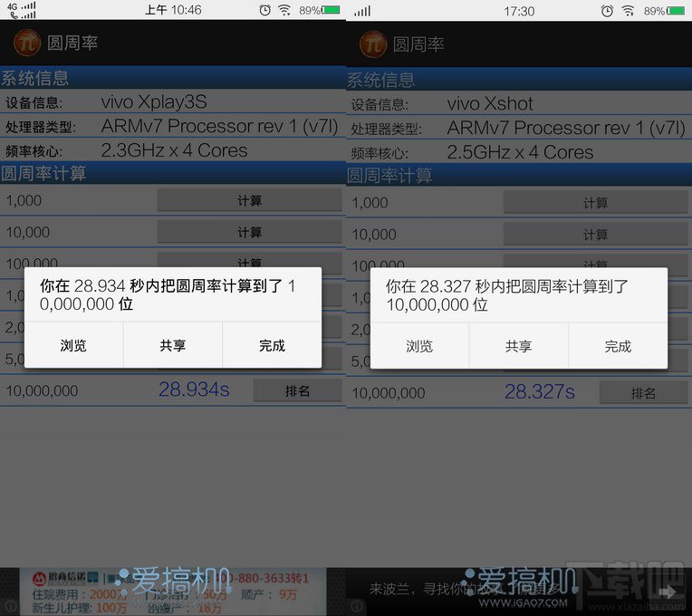Image resolution: width=692 pixels, height=616 pixels.
Task: Click 计算 for 1,000 digits on Xshot
Action: [x=596, y=203]
